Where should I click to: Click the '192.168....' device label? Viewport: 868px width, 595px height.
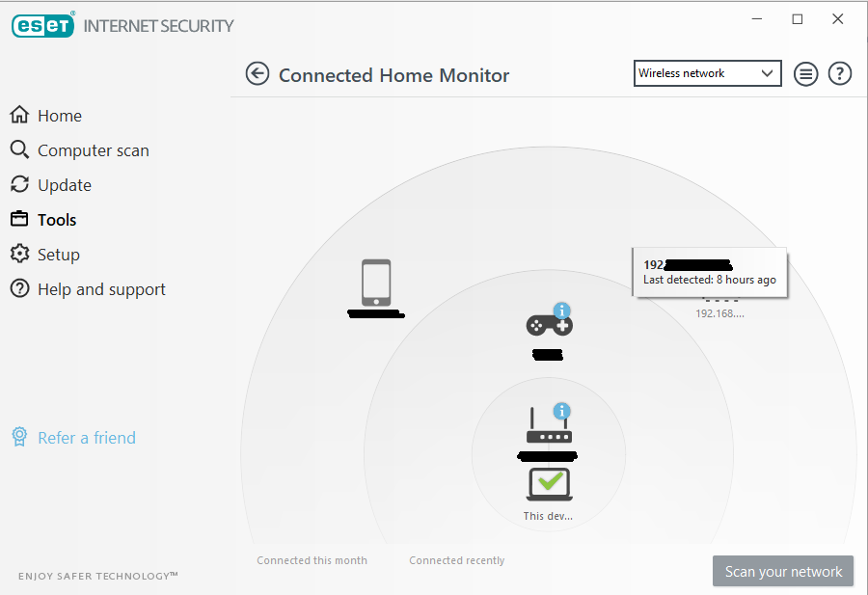[719, 313]
